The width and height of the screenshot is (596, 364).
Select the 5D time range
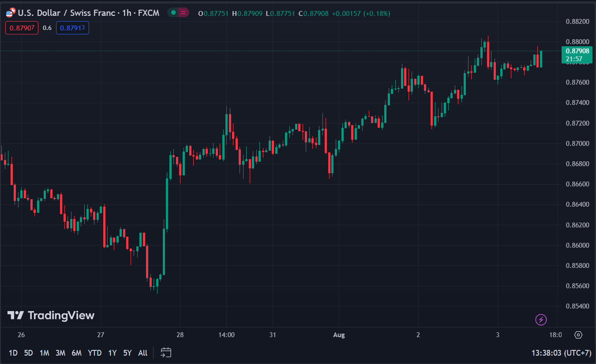click(x=28, y=353)
